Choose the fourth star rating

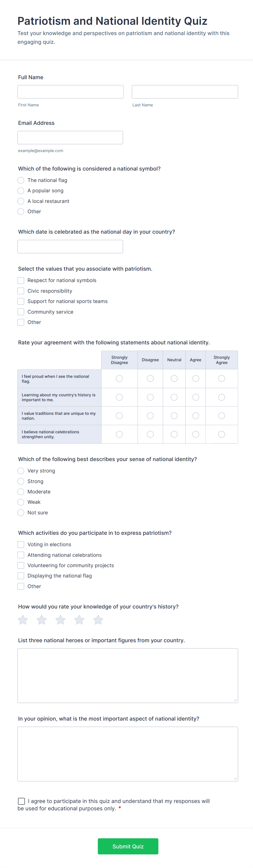[x=79, y=620]
